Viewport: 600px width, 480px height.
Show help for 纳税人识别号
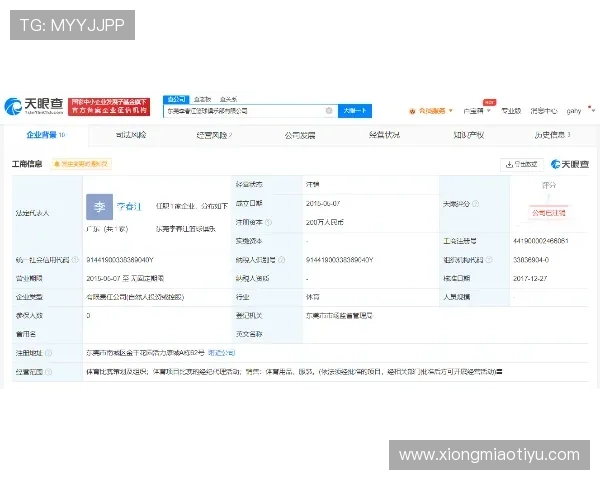tap(281, 260)
